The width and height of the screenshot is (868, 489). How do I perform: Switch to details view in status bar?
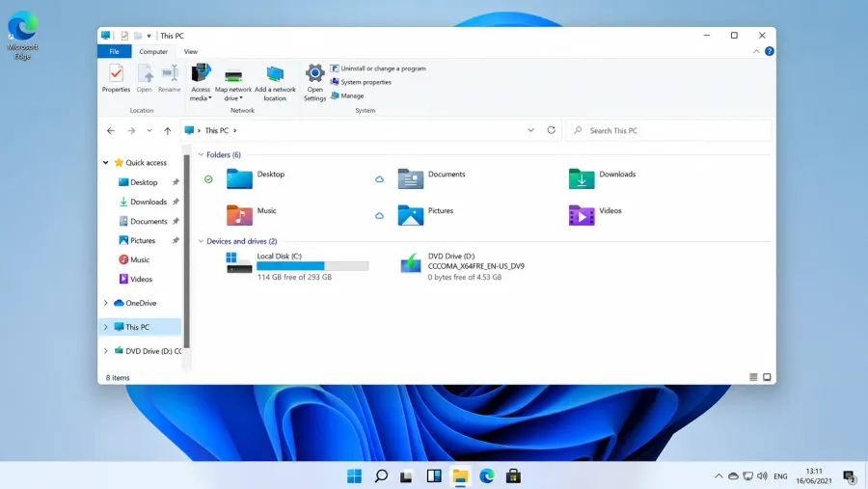[753, 377]
